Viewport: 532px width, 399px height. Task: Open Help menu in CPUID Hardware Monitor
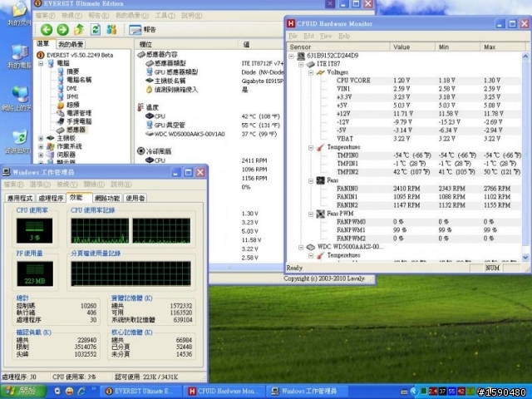pos(343,36)
